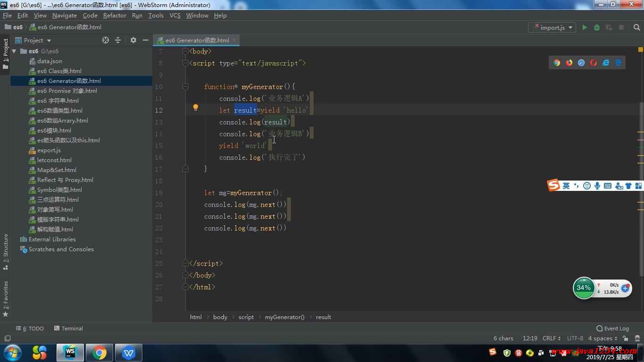Open the CRLF line separator selector

click(x=552, y=338)
